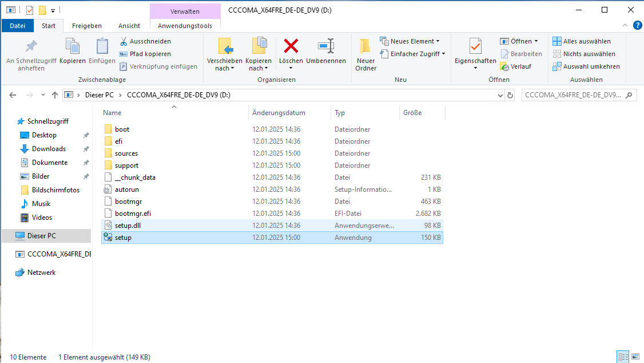
Task: Customize the quick access toolbar dropdown
Action: (53, 10)
